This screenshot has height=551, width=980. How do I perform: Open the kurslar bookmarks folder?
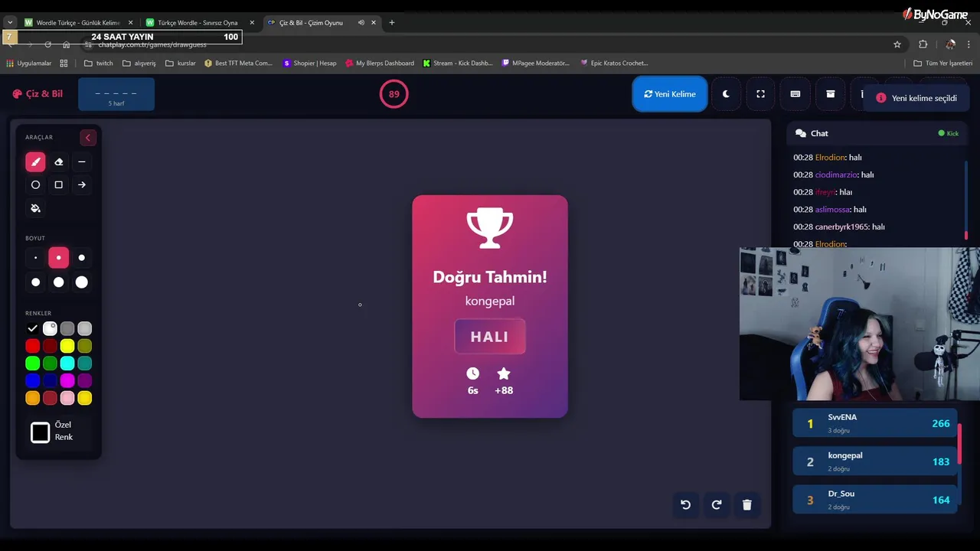(181, 64)
